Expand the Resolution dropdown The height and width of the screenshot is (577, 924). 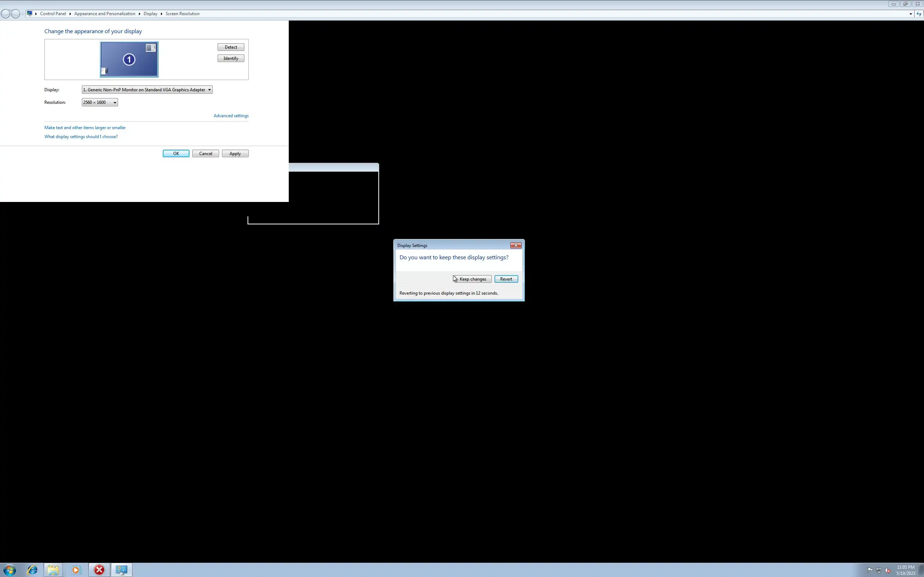click(100, 102)
